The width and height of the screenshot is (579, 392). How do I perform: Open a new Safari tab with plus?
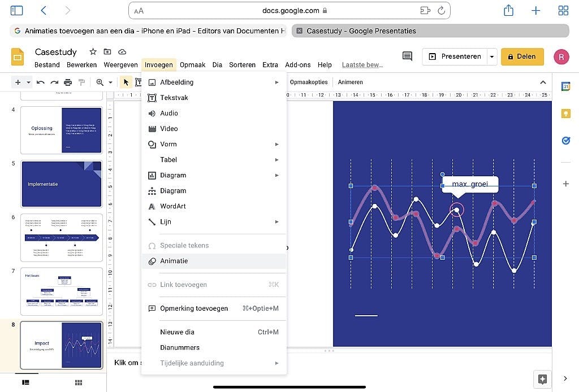click(535, 10)
